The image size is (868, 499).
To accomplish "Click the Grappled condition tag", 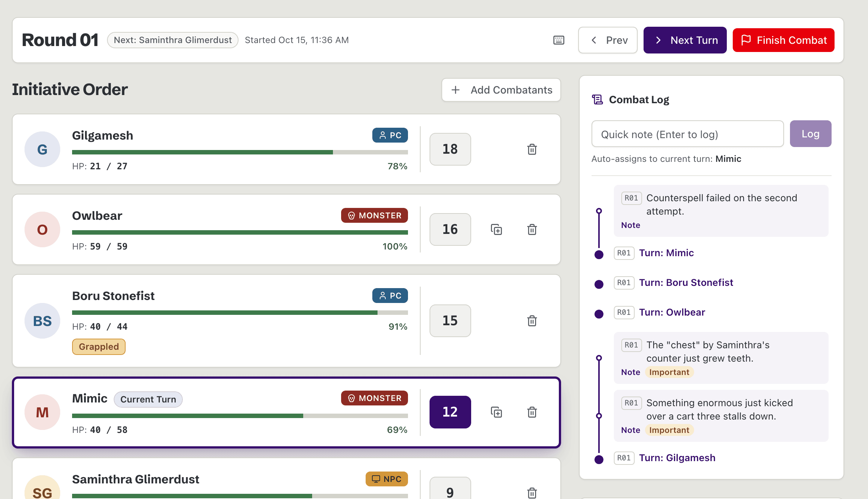I will 99,347.
